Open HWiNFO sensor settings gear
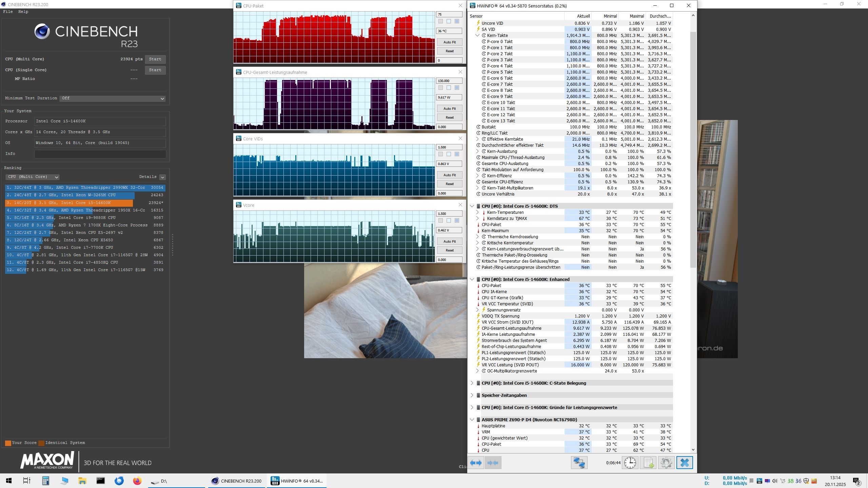 tap(666, 463)
